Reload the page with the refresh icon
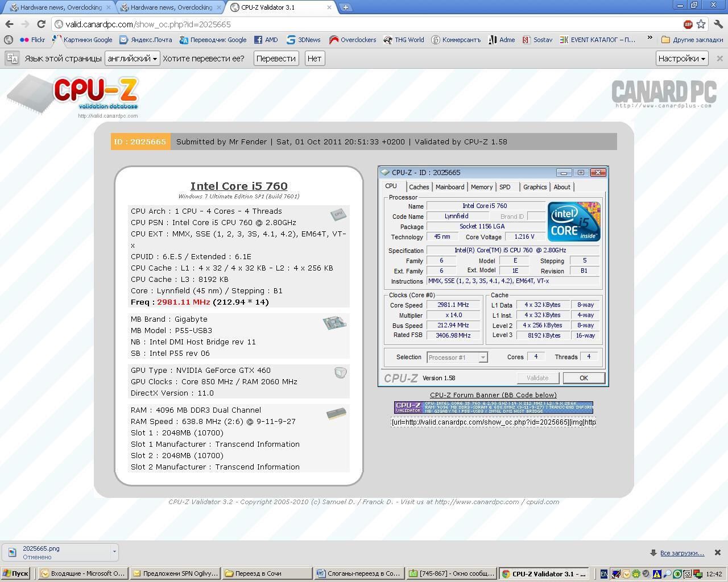The height and width of the screenshot is (582, 728). pyautogui.click(x=41, y=24)
